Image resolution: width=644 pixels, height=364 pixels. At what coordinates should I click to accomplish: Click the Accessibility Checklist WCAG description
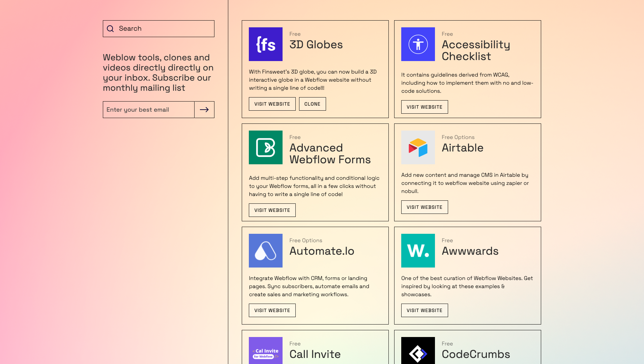[x=467, y=83]
